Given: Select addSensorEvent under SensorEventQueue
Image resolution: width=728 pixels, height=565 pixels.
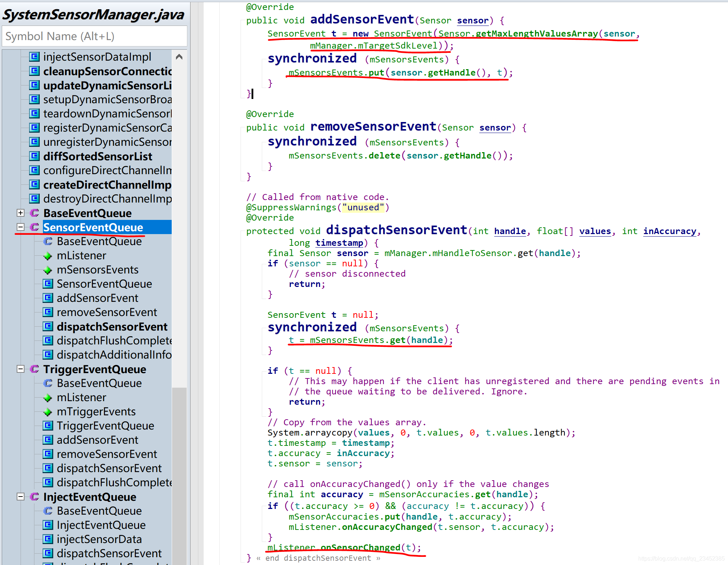Looking at the screenshot, I should 97,298.
